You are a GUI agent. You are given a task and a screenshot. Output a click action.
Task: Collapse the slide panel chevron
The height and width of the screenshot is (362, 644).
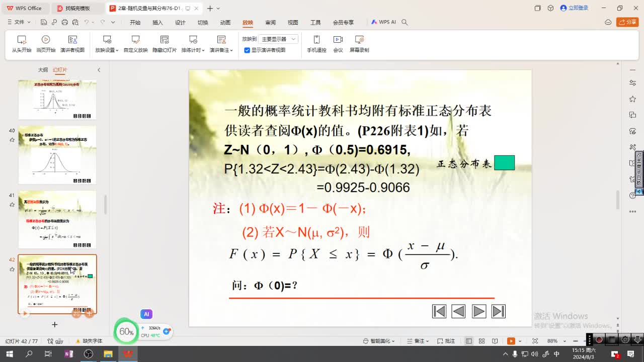coord(99,70)
